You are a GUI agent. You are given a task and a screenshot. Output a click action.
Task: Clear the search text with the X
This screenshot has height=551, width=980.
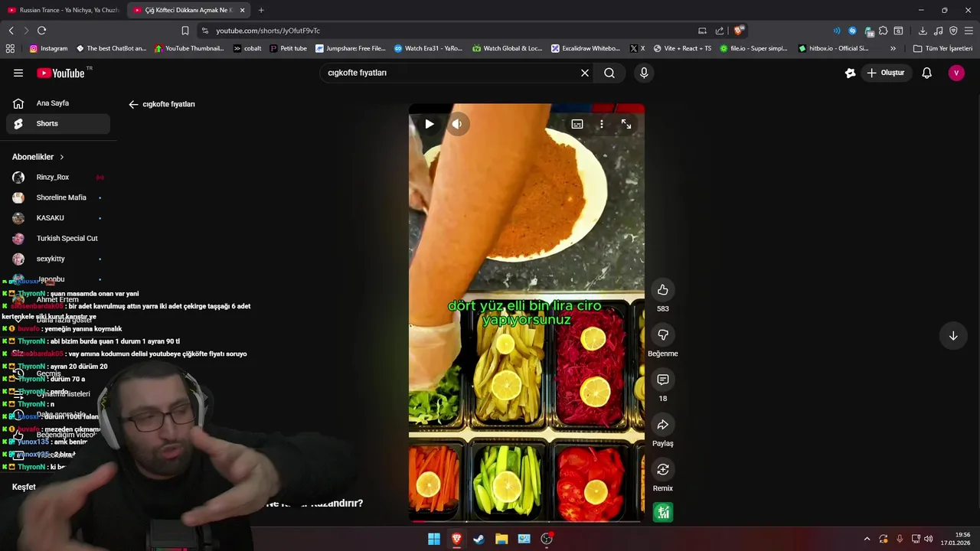click(585, 73)
